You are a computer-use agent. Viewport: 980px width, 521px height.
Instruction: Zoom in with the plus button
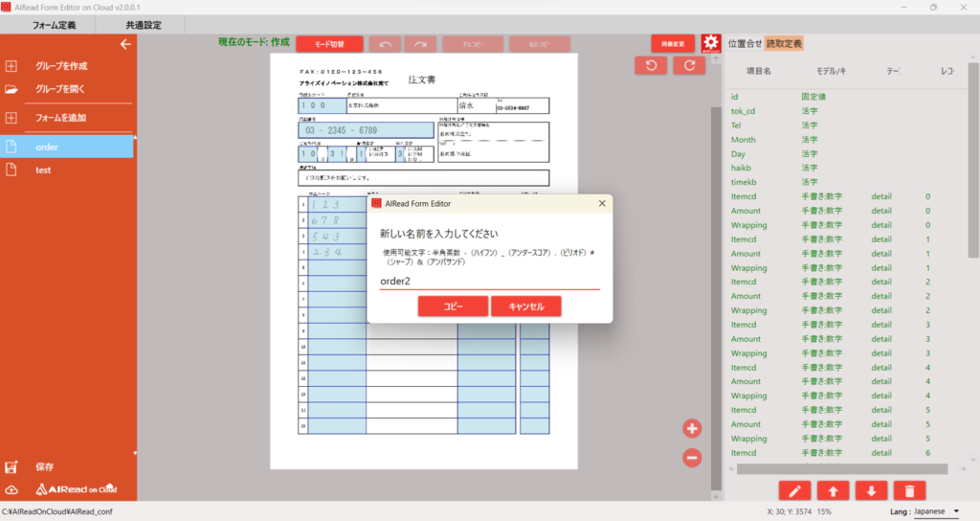[x=692, y=428]
